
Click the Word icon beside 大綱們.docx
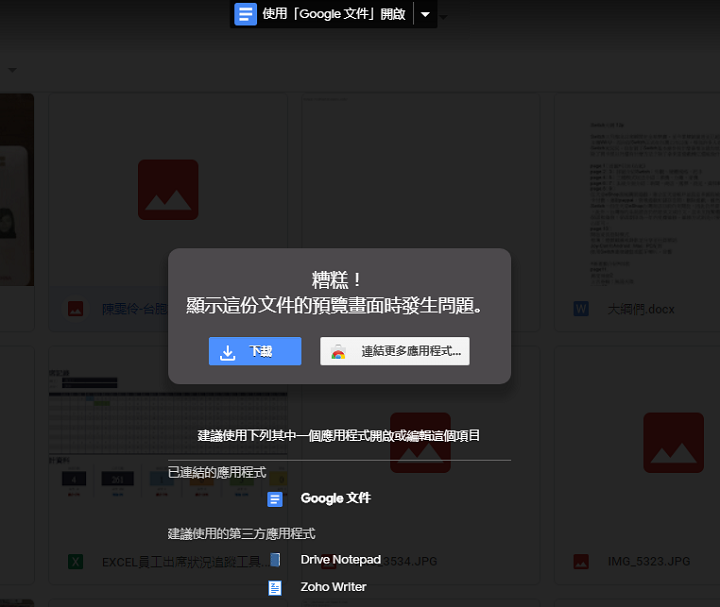tap(581, 309)
